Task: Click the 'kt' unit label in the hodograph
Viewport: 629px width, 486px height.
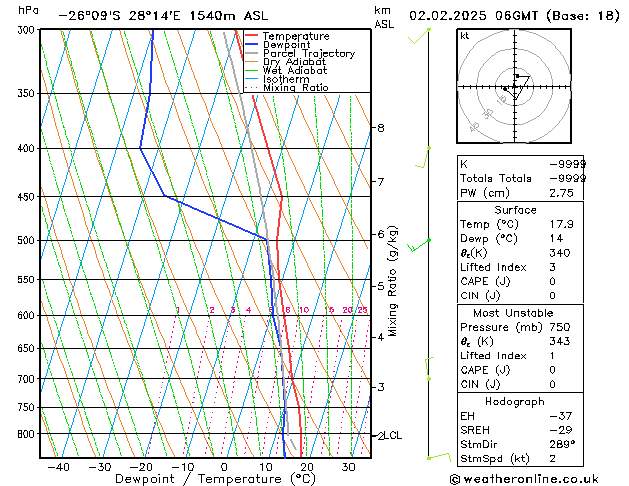Action: (x=465, y=36)
